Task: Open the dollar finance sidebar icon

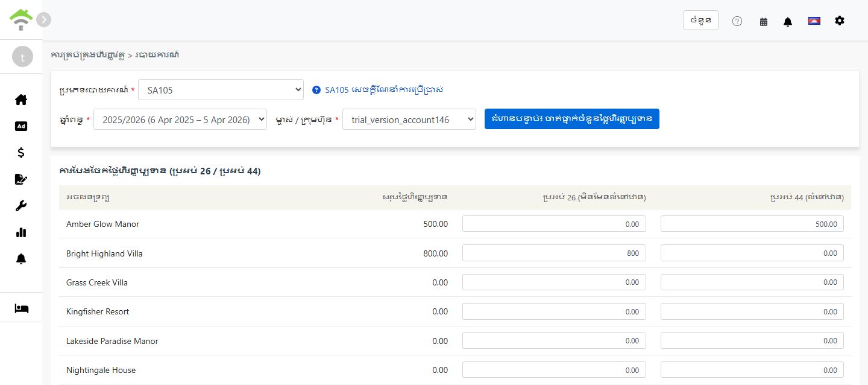Action: coord(21,153)
